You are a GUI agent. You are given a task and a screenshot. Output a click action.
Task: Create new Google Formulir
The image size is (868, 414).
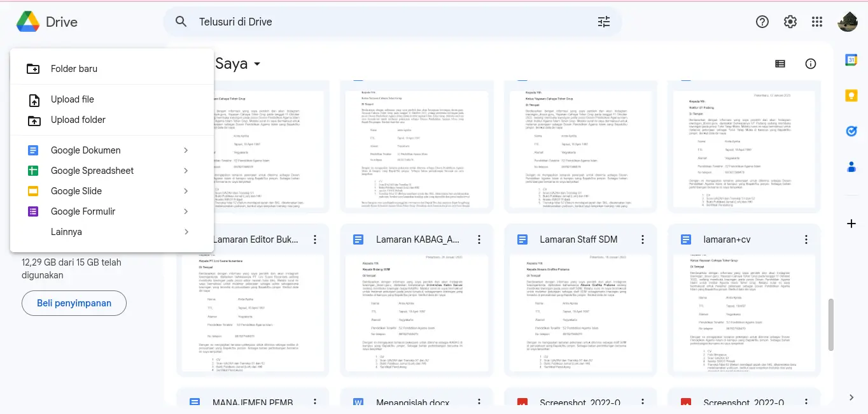[112, 211]
